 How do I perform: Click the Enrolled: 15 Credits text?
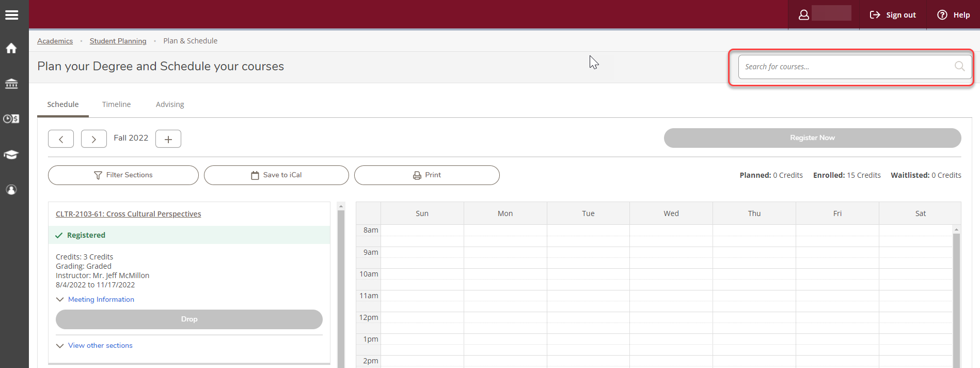point(847,175)
